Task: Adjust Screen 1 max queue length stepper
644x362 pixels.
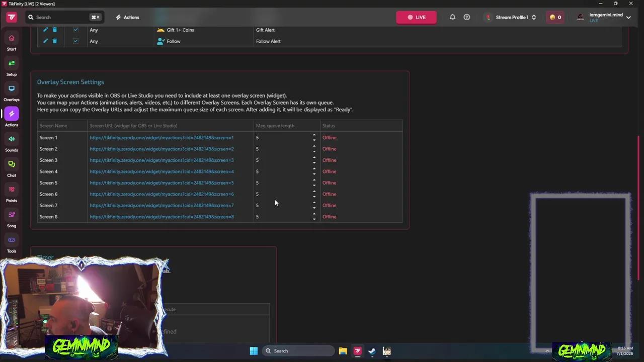Action: tap(314, 137)
